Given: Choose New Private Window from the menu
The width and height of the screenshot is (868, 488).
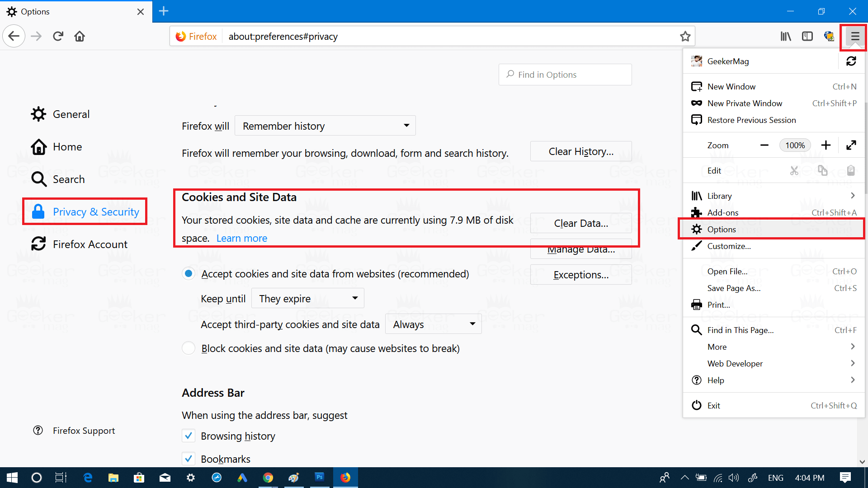Looking at the screenshot, I should pyautogui.click(x=774, y=103).
